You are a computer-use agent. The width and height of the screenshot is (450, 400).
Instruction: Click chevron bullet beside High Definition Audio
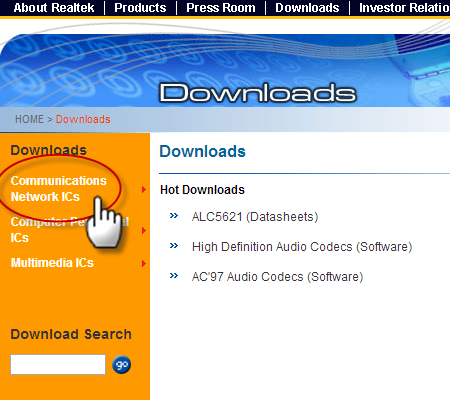pyautogui.click(x=174, y=246)
